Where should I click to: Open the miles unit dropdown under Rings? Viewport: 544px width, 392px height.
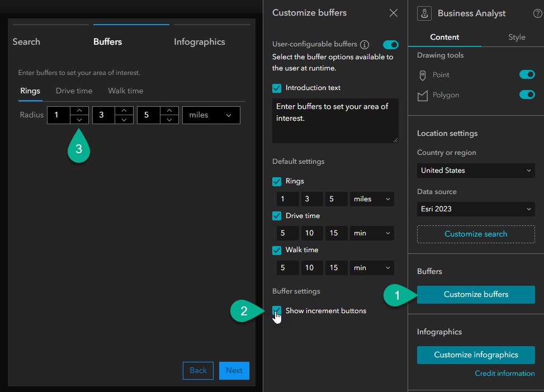[372, 199]
